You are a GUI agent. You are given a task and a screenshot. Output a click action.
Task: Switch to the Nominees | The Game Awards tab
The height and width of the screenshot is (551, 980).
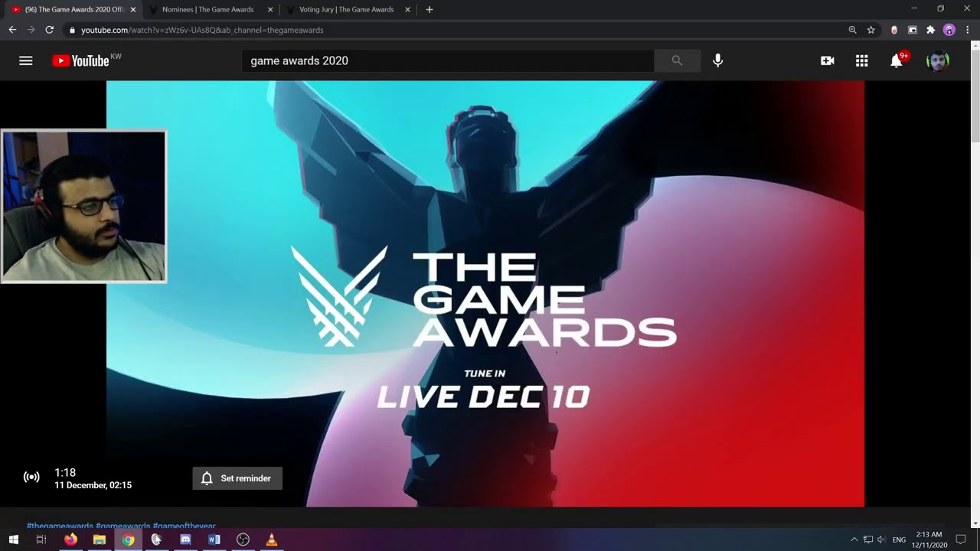coord(207,9)
